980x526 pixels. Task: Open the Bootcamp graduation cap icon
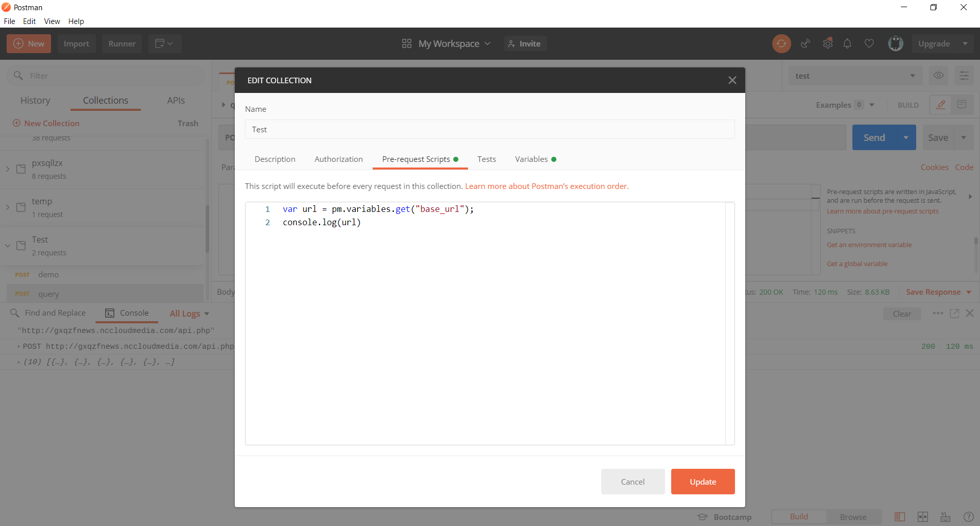click(x=703, y=517)
